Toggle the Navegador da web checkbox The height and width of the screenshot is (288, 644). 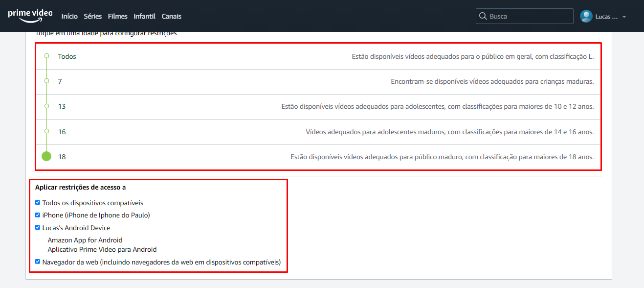38,262
